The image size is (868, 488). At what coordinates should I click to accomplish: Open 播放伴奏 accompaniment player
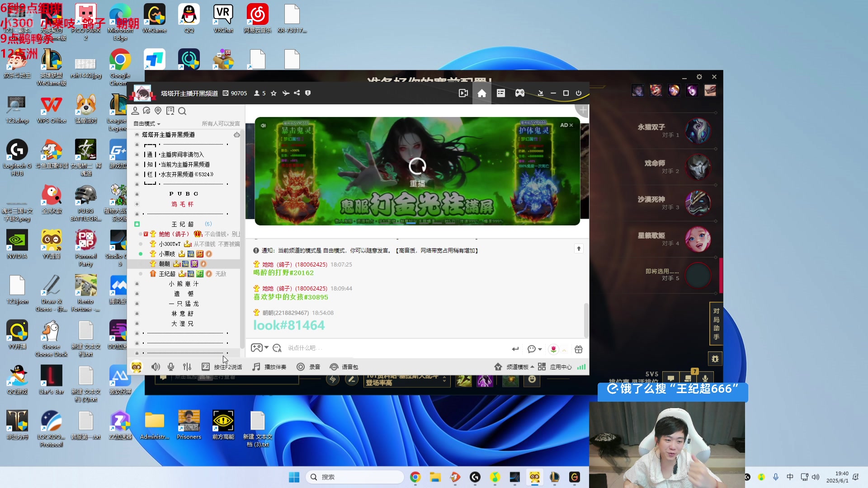point(269,367)
